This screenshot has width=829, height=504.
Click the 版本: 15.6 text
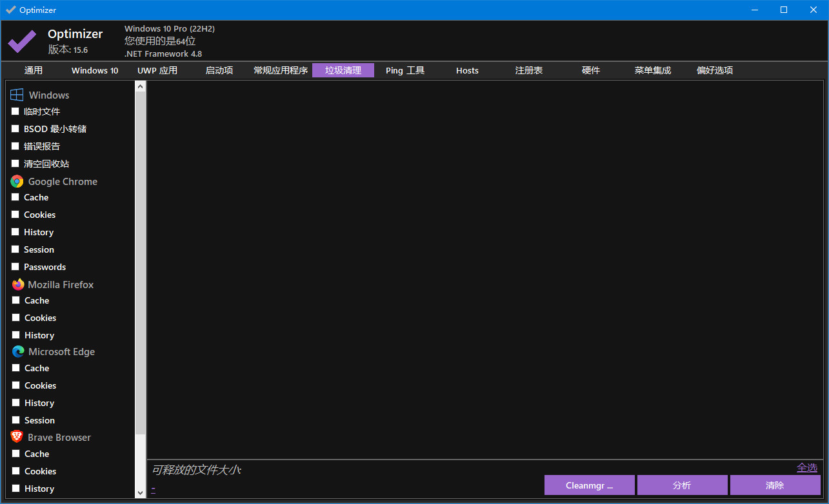[68, 50]
